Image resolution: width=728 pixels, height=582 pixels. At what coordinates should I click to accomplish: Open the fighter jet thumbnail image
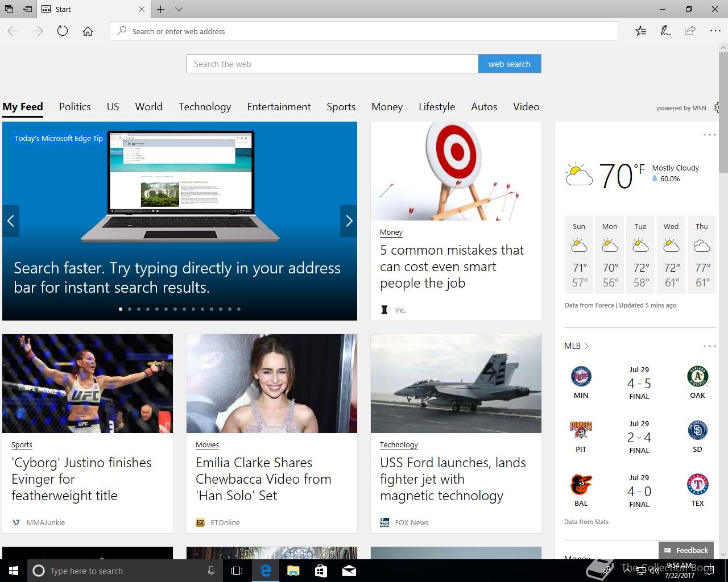tap(456, 384)
